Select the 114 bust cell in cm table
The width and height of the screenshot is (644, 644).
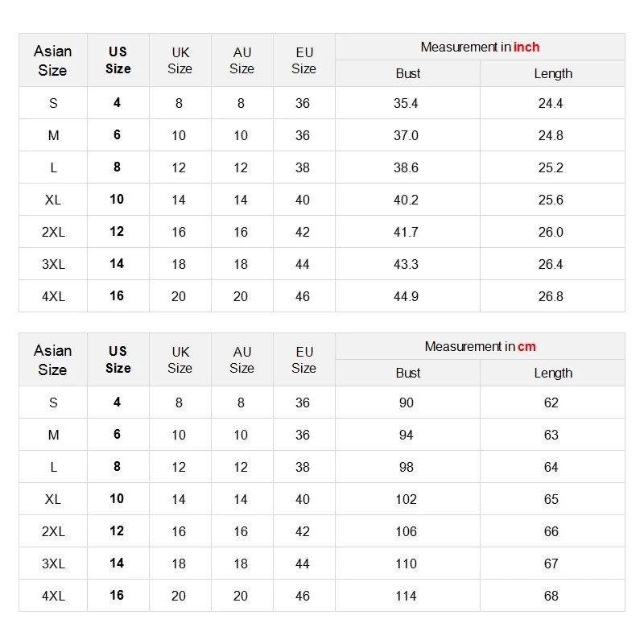point(406,597)
